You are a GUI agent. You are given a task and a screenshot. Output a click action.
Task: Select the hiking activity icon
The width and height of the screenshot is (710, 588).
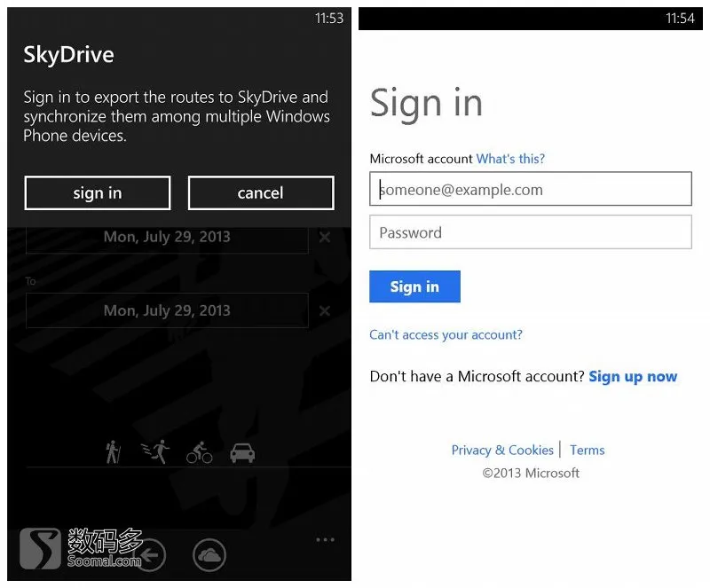pos(113,451)
